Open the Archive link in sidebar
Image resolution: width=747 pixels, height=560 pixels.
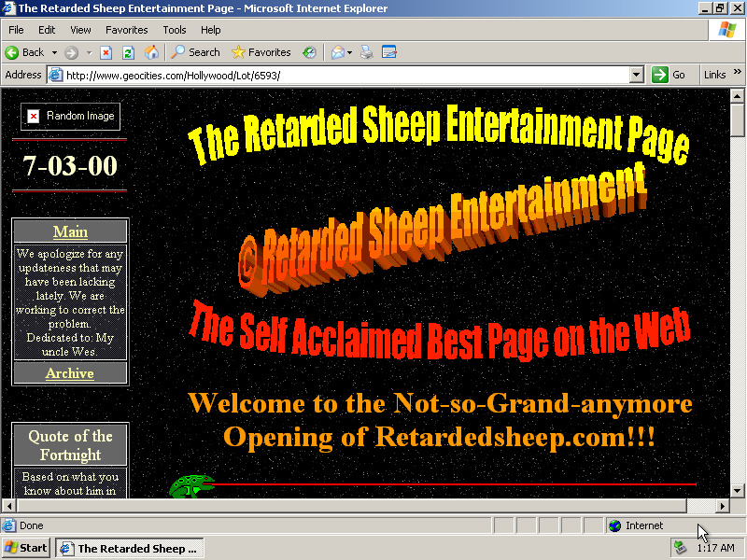coord(69,373)
